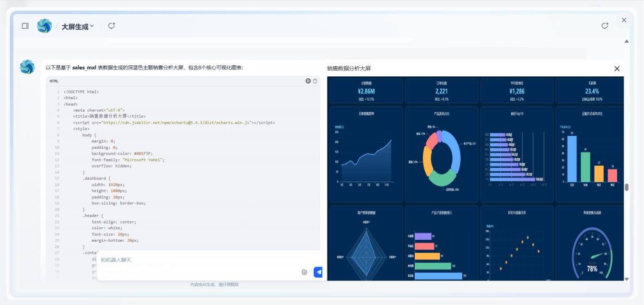Toggle the sidebar panel icon

[25, 26]
